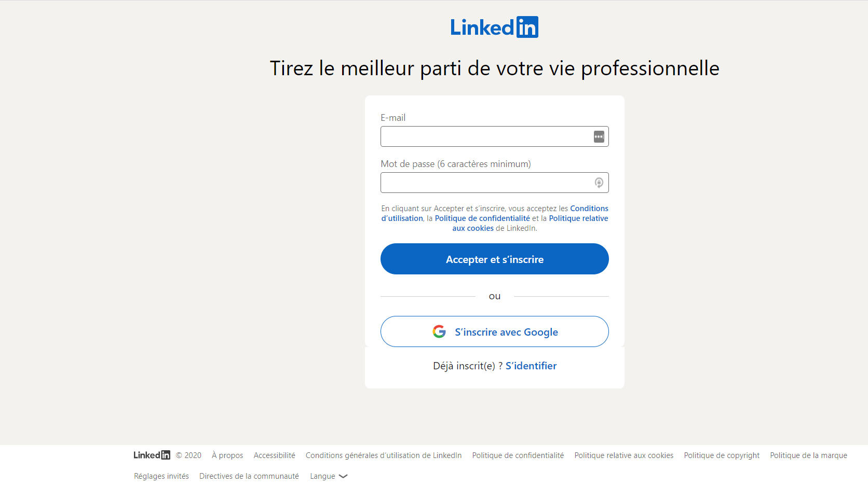This screenshot has width=868, height=485.
Task: Open the S'identifier link
Action: [531, 366]
